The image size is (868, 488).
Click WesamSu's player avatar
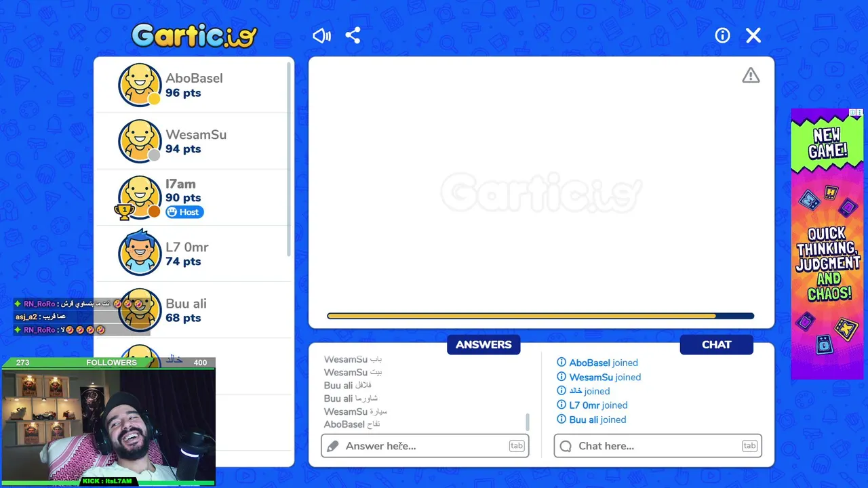pos(140,141)
